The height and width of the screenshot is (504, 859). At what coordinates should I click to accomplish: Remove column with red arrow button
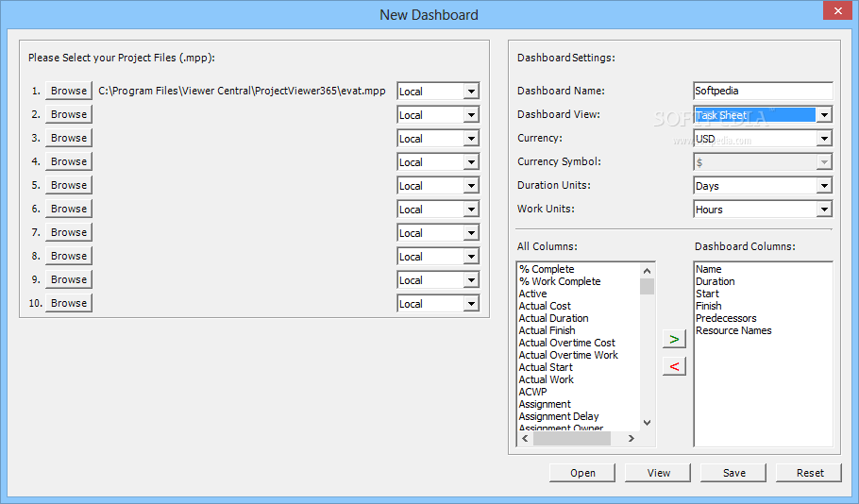[674, 366]
